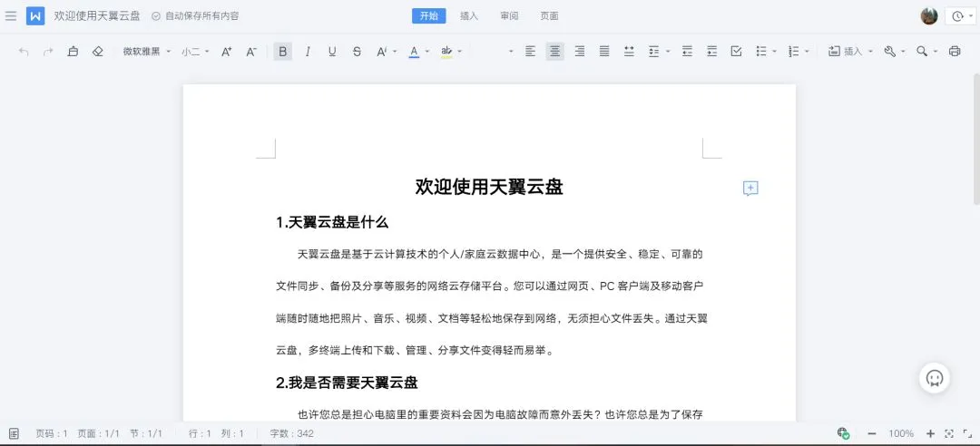
Task: Expand the highlight color dropdown arrow
Action: click(460, 52)
